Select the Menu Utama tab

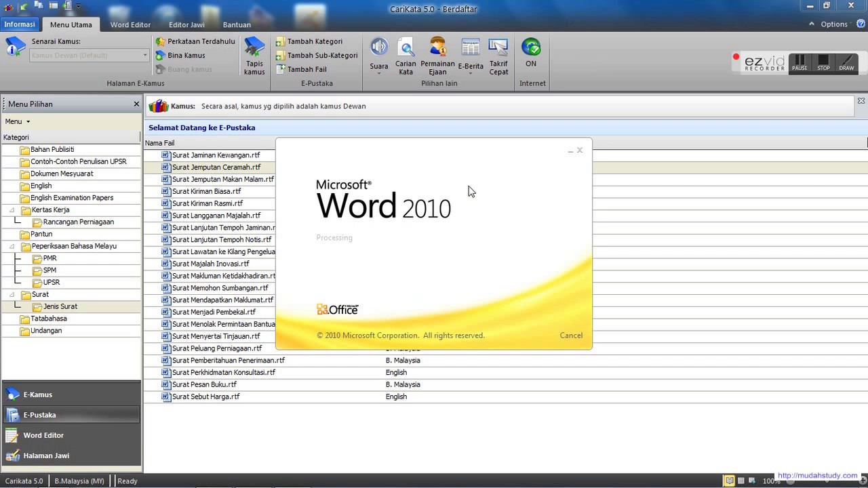click(x=71, y=24)
